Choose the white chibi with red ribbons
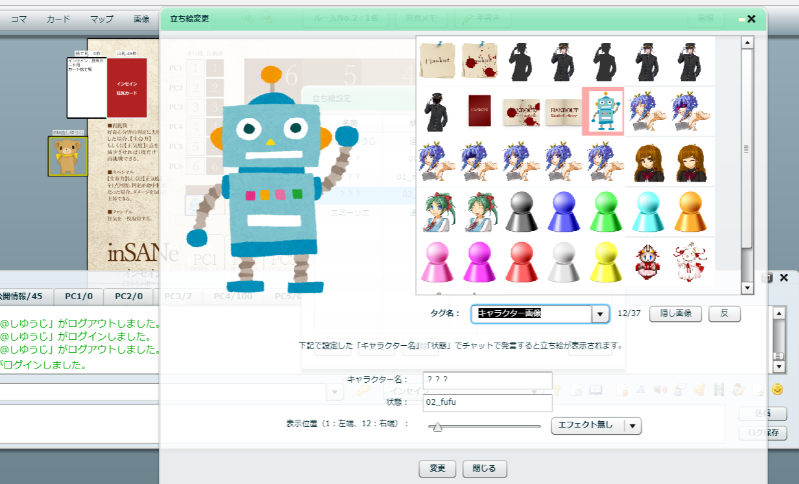This screenshot has height=484, width=799. click(690, 262)
